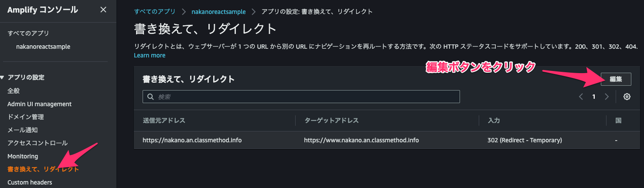Open 全般 settings menu item

[x=14, y=91]
